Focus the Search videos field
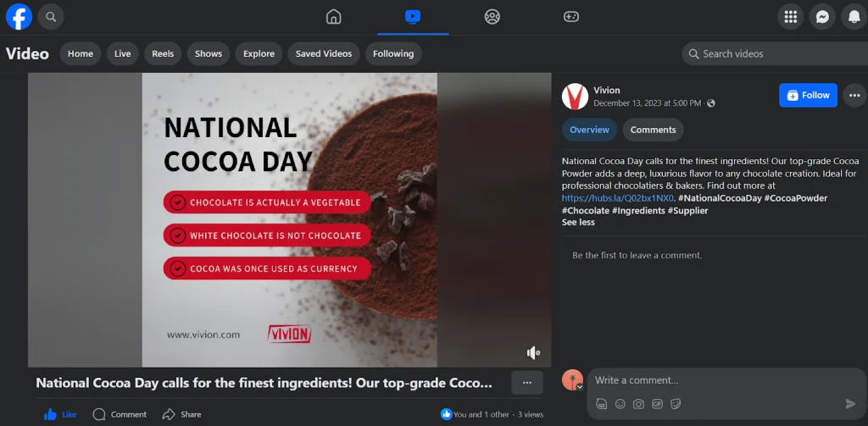Screen dimensions: 868x426 point(775,53)
